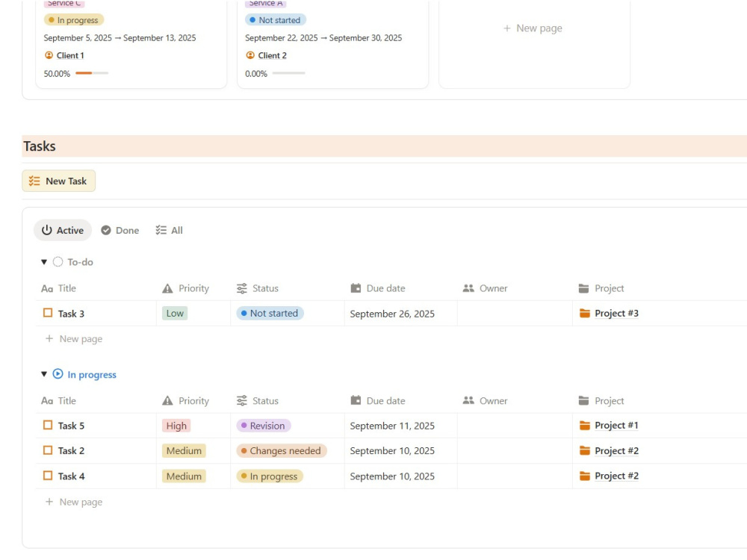Click the Task 3 title

tap(71, 314)
